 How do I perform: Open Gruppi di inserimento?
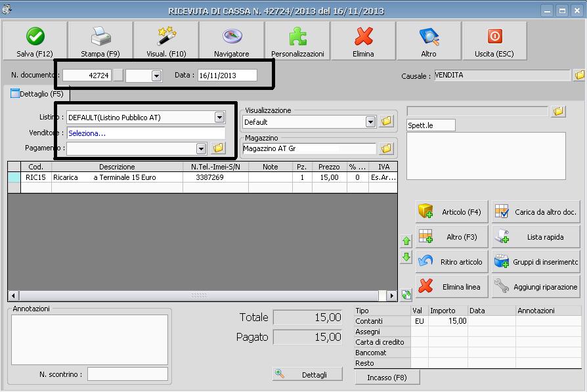click(536, 262)
